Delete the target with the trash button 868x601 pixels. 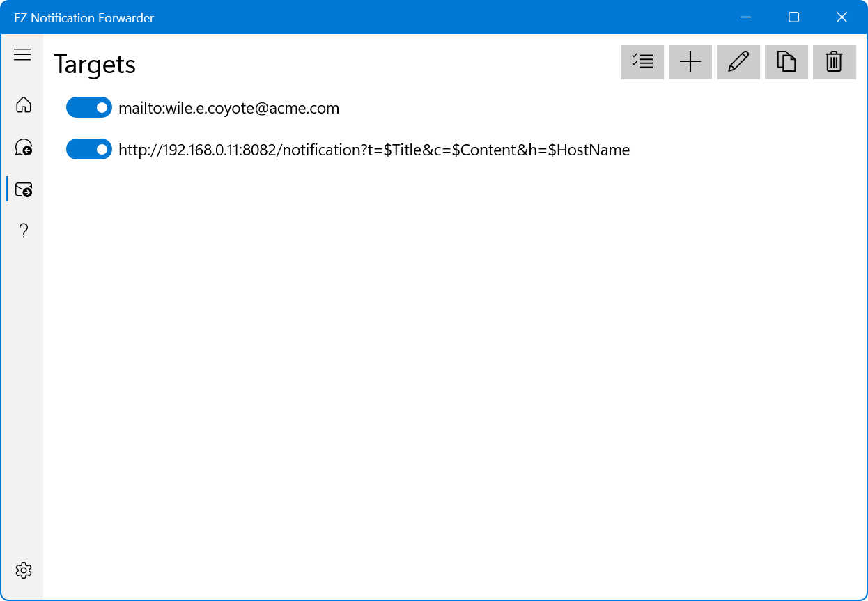click(x=834, y=62)
